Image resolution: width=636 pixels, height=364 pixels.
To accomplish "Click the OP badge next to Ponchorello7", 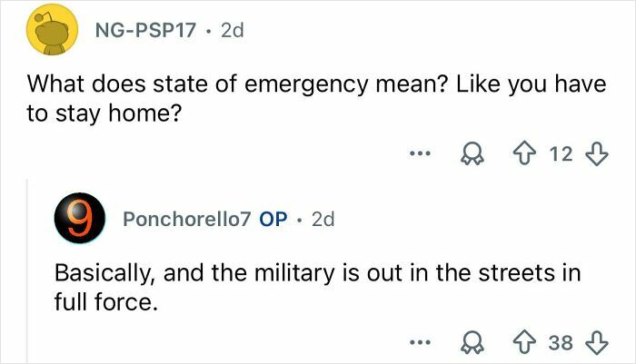I will [x=273, y=221].
